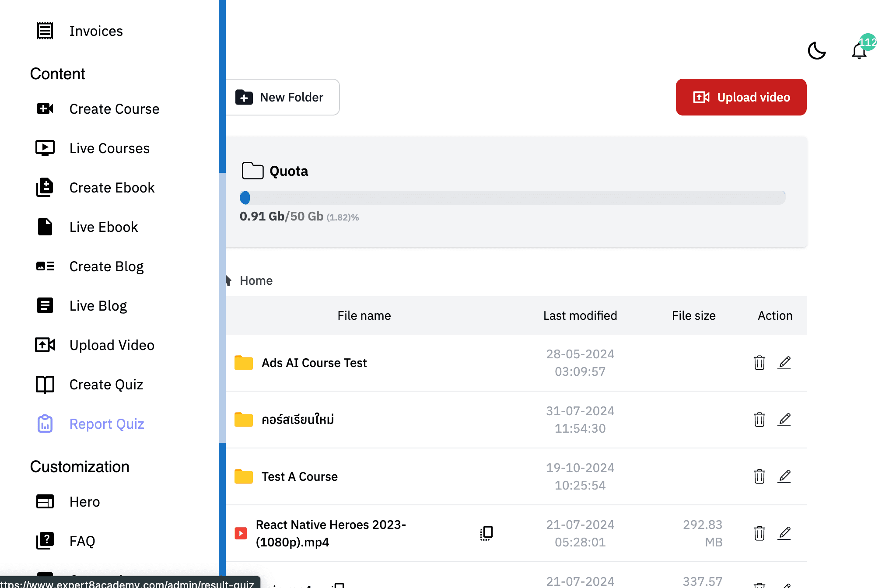Rename the คอร์สเรียนใหม่ folder via pencil icon
This screenshot has width=896, height=588.
[x=784, y=420]
